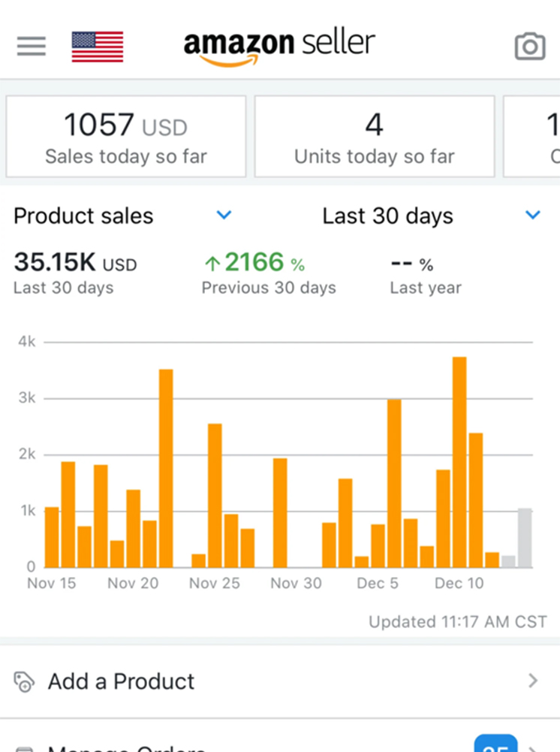This screenshot has width=560, height=752.
Task: Tap the 35.15K USD sales total
Action: pyautogui.click(x=75, y=263)
